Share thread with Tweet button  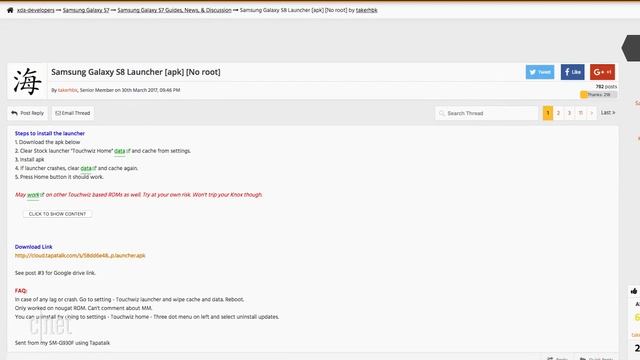pos(540,72)
